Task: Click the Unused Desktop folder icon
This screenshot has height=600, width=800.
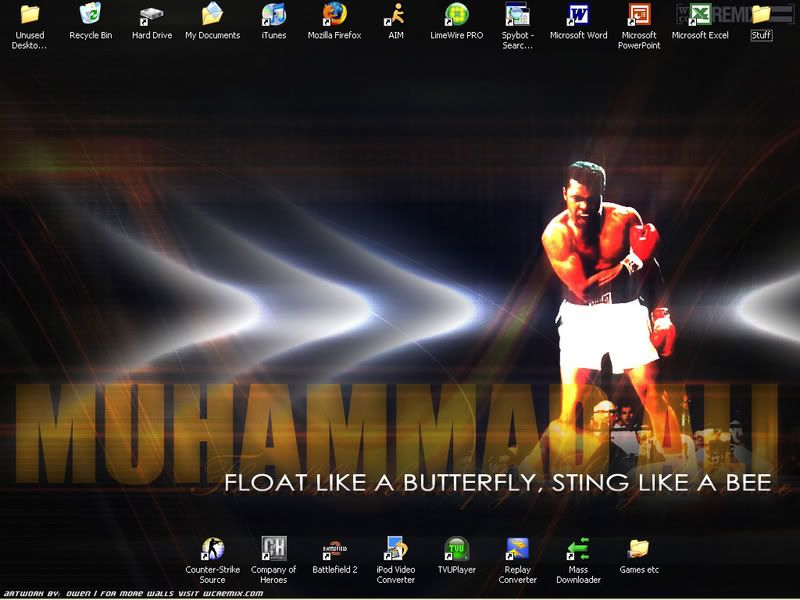Action: (30, 15)
